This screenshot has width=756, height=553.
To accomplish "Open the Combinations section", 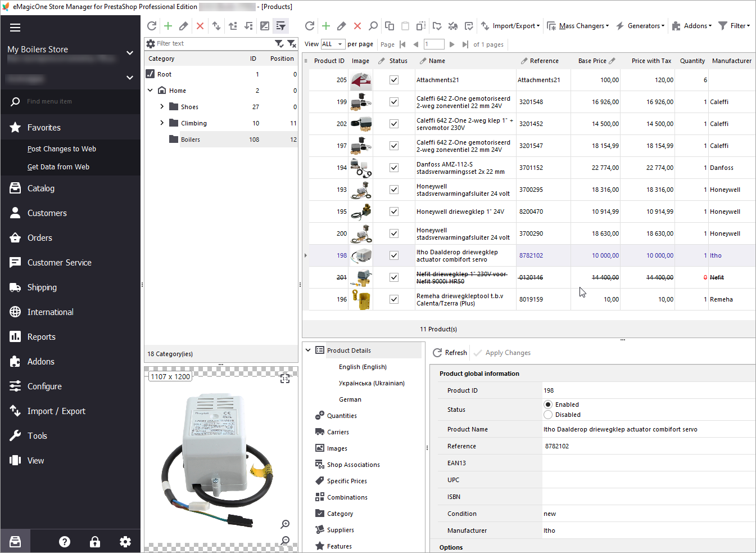I will click(x=347, y=497).
